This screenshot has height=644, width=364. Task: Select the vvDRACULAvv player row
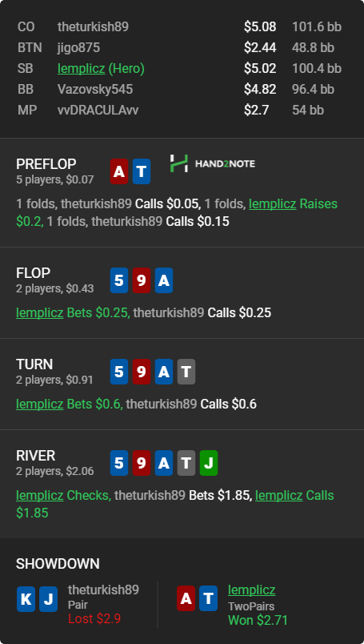tap(180, 110)
